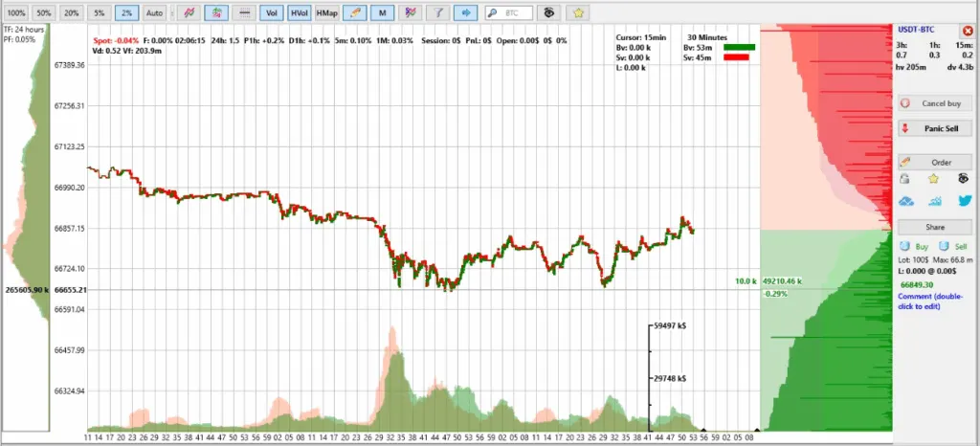The width and height of the screenshot is (980, 446).
Task: Set chart zoom to 100%
Action: point(17,12)
